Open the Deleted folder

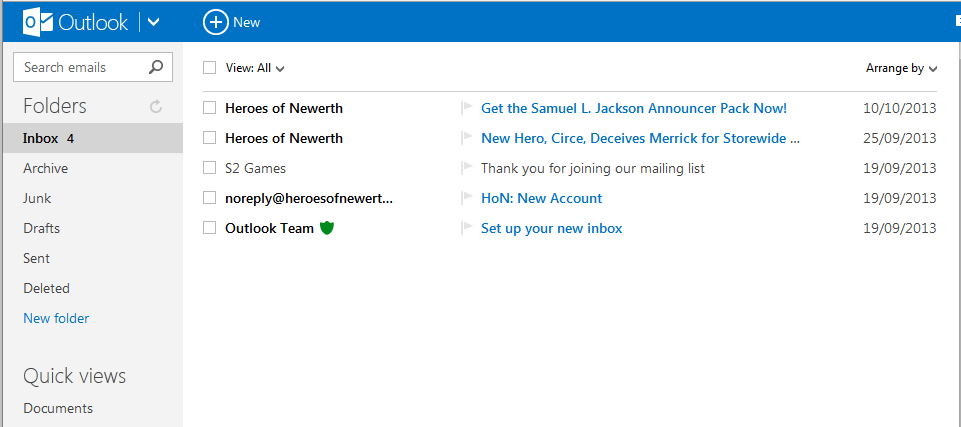click(46, 289)
